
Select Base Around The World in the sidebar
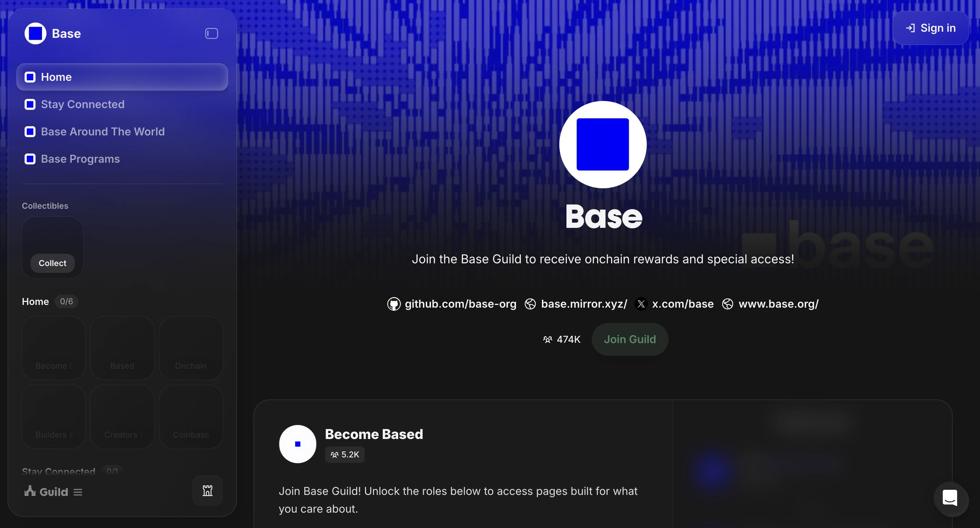(x=103, y=132)
